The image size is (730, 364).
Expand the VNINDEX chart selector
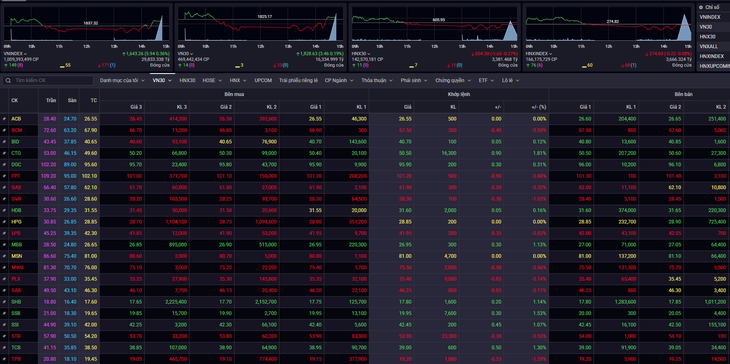pos(14,54)
